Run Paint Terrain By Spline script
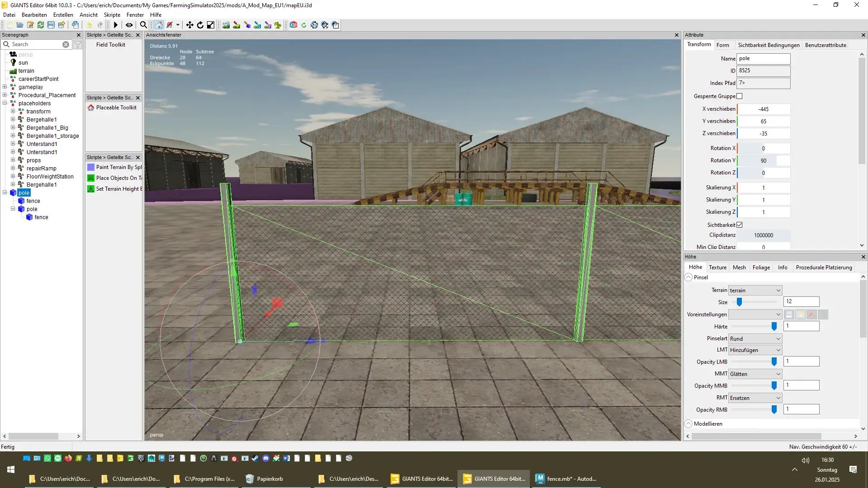 coord(118,167)
